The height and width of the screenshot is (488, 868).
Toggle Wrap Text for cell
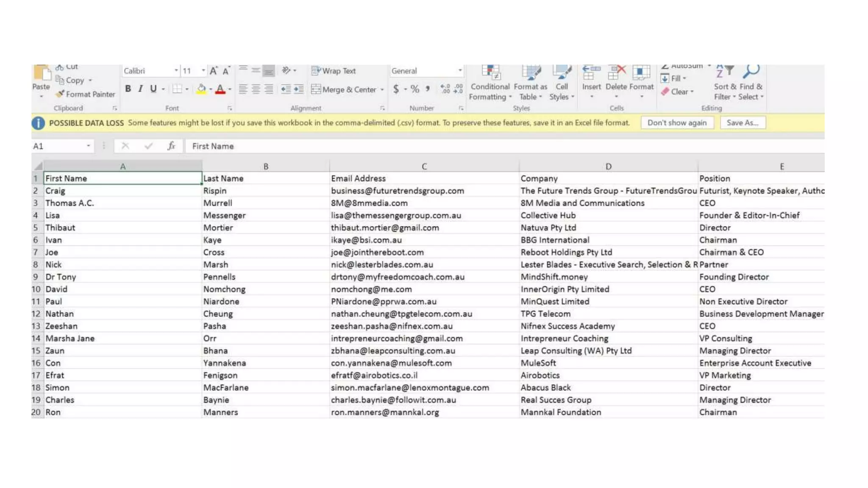[334, 71]
